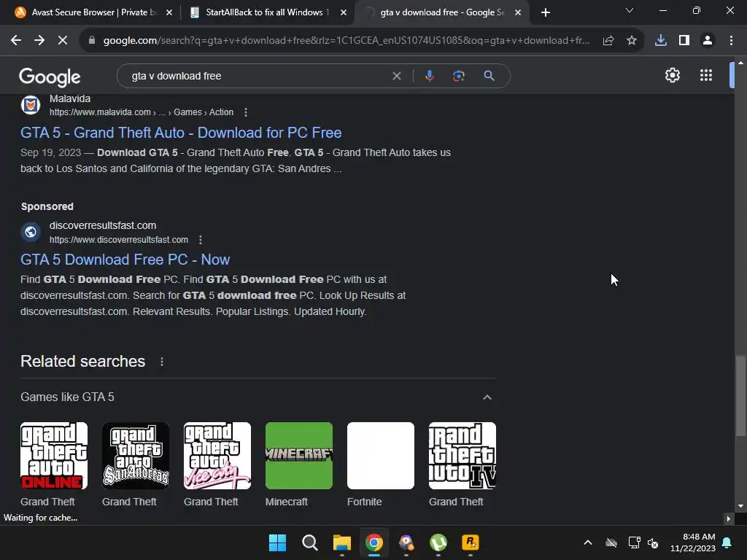
Task: Select the GTA San Andreas thumbnail
Action: tap(136, 456)
